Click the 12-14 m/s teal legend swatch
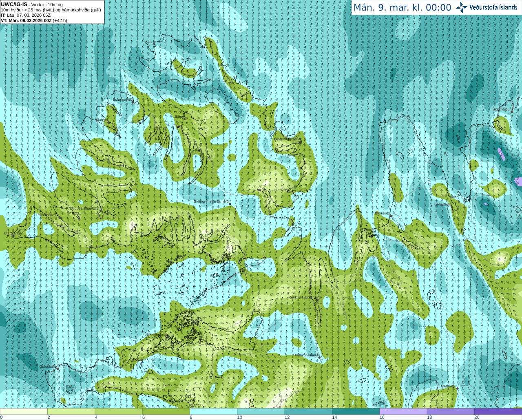 308,412
